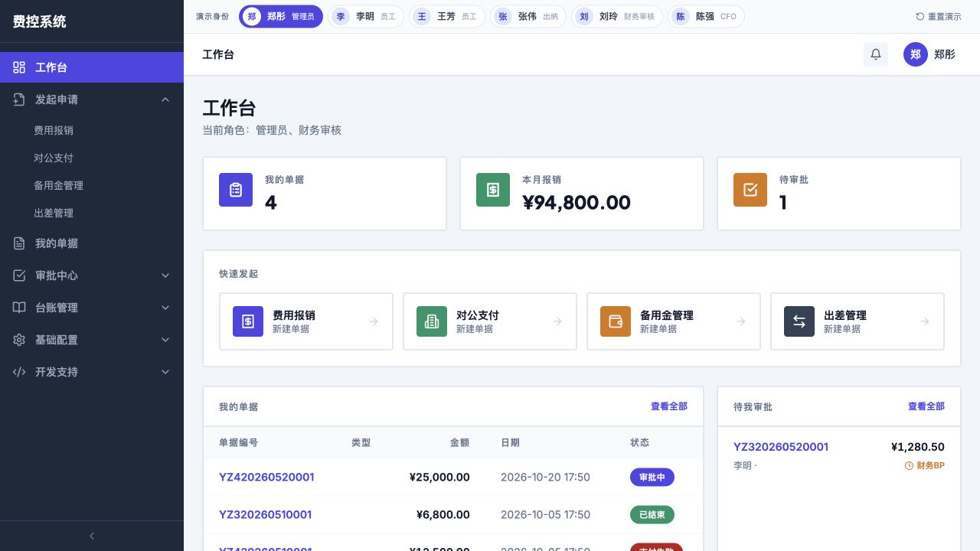980x551 pixels.
Task: Open pending approval YZ320260520001
Action: coord(781,447)
